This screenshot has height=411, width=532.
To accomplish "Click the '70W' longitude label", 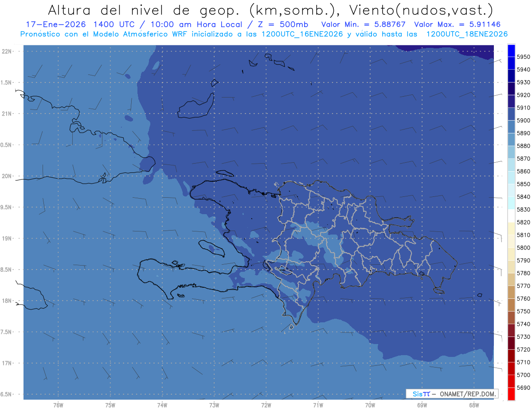I will 370,405.
